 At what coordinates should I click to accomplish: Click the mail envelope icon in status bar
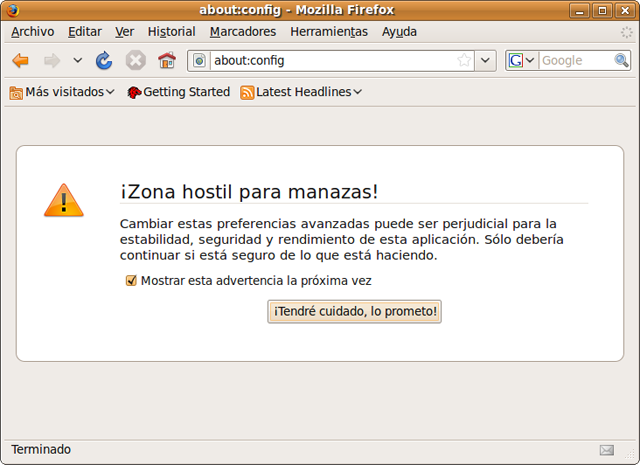pyautogui.click(x=607, y=450)
